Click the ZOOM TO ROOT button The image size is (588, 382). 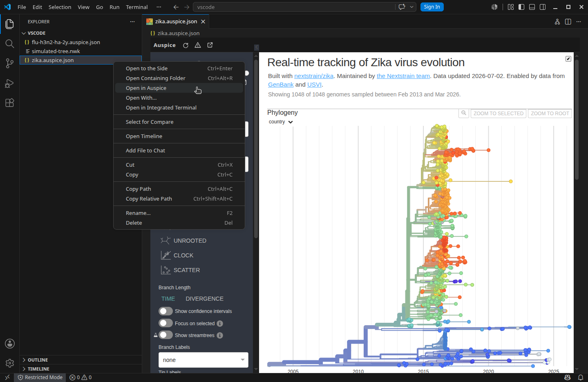(x=550, y=113)
